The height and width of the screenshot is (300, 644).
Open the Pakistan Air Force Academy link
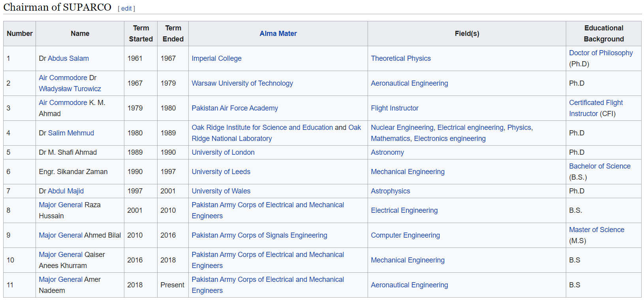[235, 108]
